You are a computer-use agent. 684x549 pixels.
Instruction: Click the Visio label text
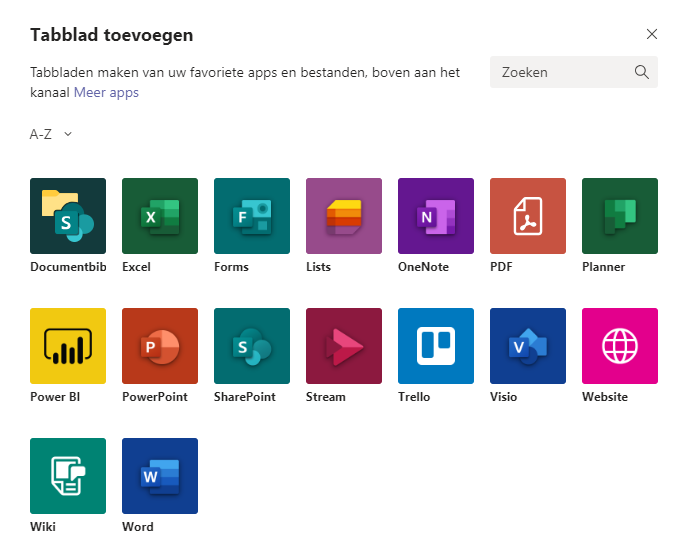coord(504,397)
